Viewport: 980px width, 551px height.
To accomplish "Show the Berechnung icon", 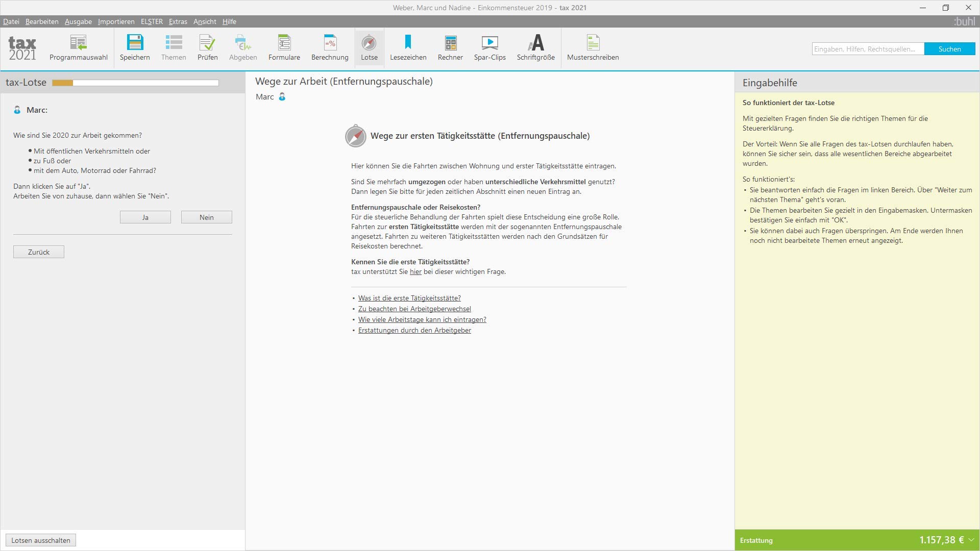I will [x=330, y=47].
